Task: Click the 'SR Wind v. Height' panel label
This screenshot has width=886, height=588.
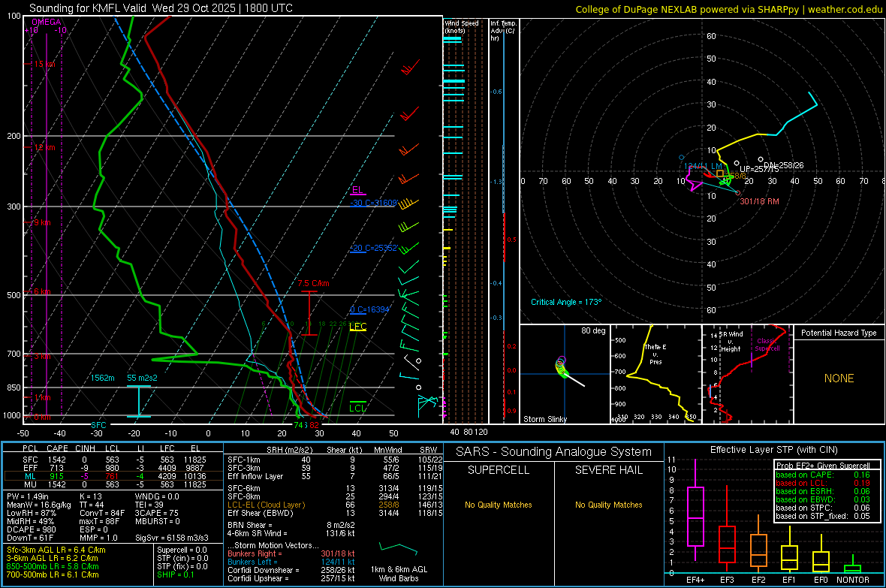Action: coord(731,342)
